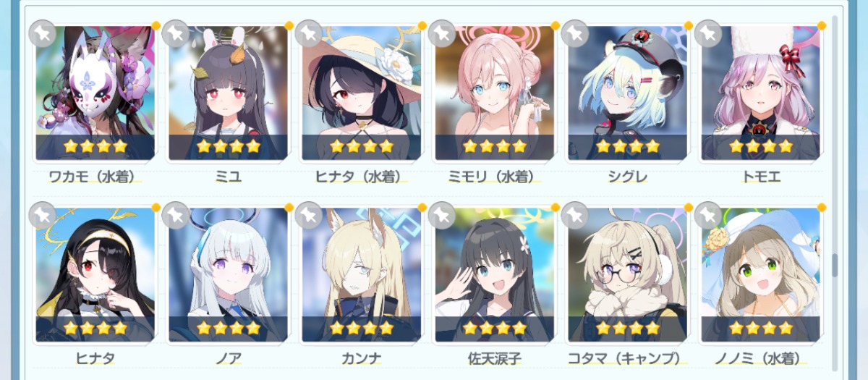This screenshot has width=868, height=380.
Task: Toggle pin on ミモリ(水着) card
Action: click(442, 33)
